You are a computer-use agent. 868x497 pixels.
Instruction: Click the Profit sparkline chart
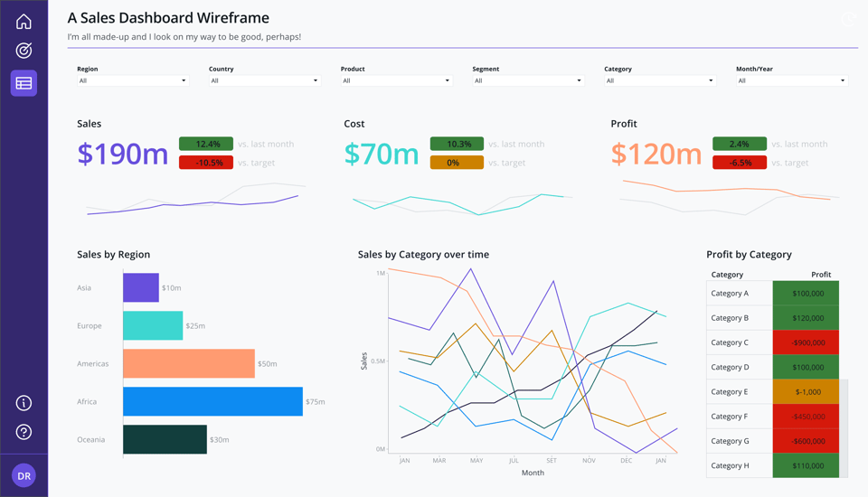tap(730, 197)
